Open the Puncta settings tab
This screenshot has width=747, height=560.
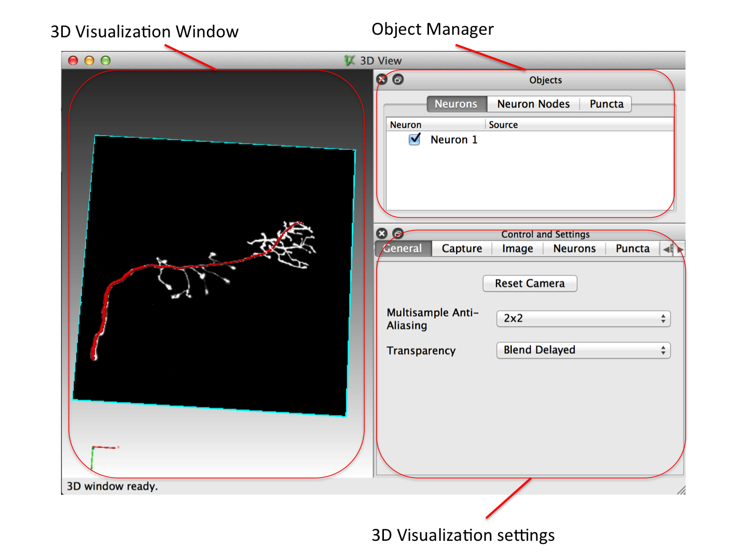[x=632, y=249]
